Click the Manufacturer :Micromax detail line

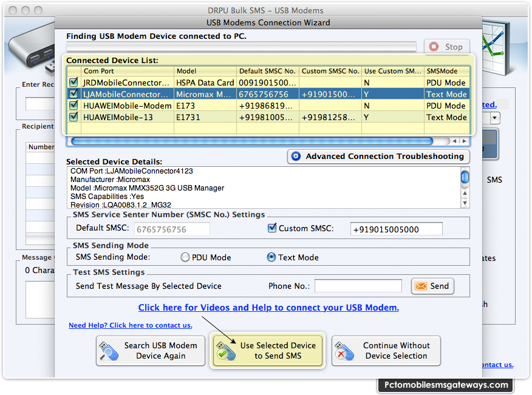111,180
